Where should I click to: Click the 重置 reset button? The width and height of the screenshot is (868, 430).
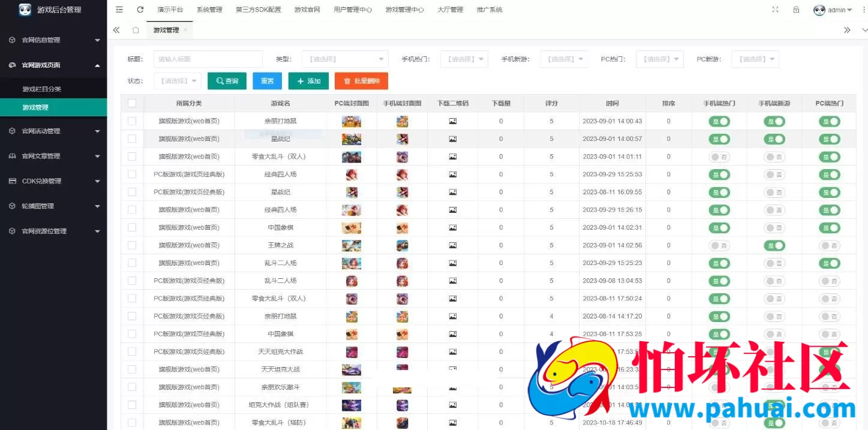click(267, 81)
